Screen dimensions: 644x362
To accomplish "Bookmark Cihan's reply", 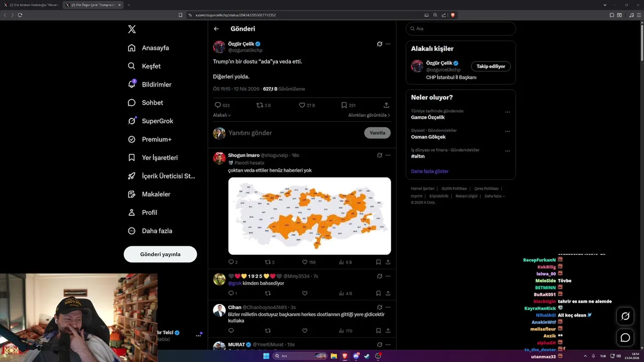I will (x=378, y=330).
